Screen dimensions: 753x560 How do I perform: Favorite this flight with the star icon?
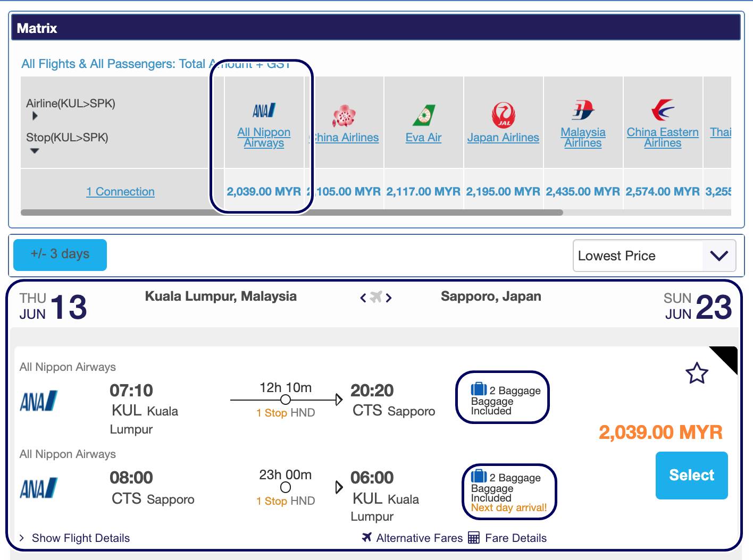click(697, 373)
